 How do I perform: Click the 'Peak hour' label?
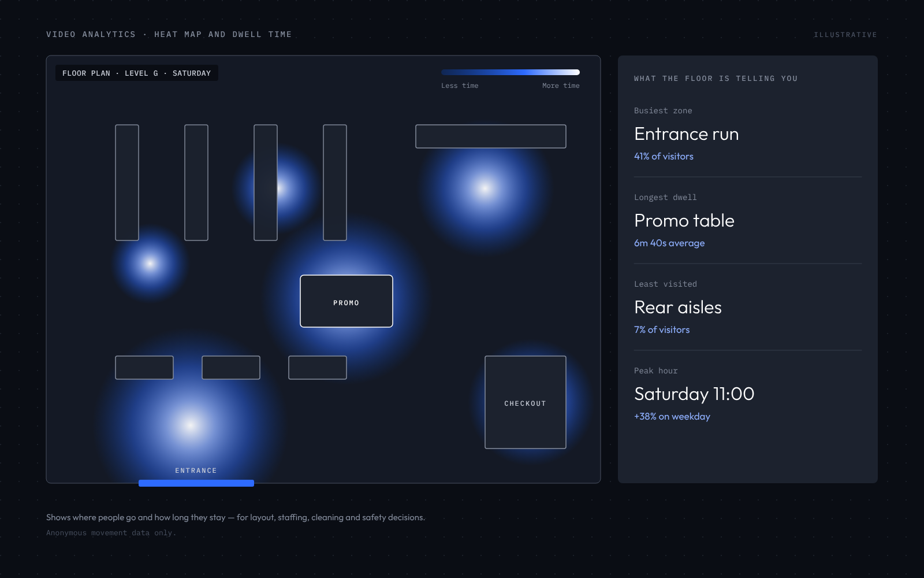coord(656,371)
